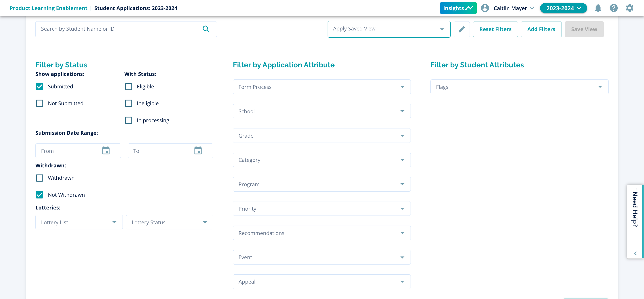Open the Caitlin Mayer user menu
Viewport: 644px width, 299px height.
pyautogui.click(x=513, y=8)
